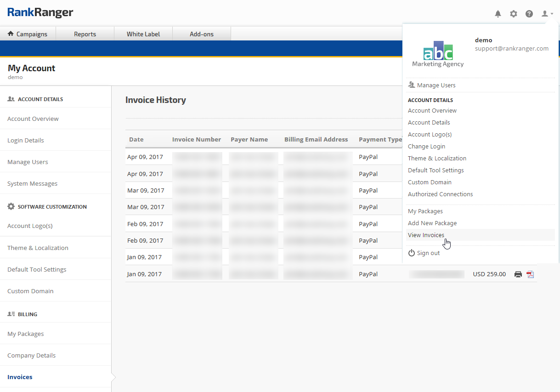The width and height of the screenshot is (560, 392).
Task: Click Add New Package in the dropdown
Action: point(432,223)
